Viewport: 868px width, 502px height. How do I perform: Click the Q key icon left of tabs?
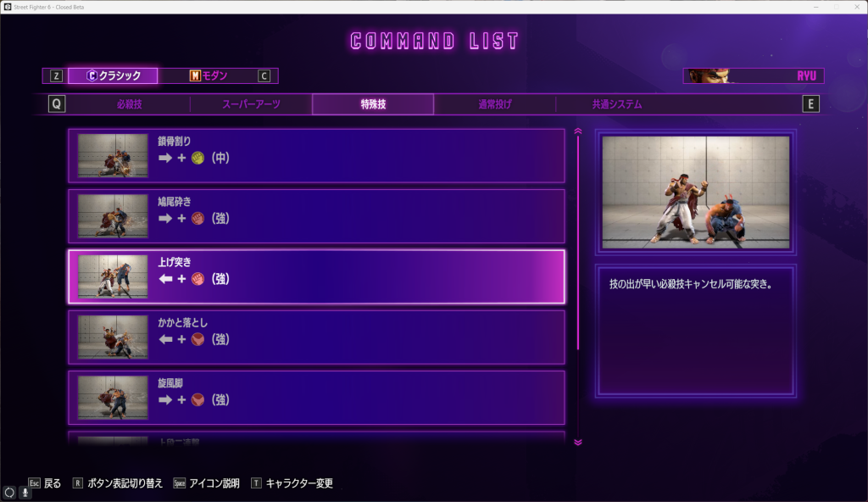57,104
